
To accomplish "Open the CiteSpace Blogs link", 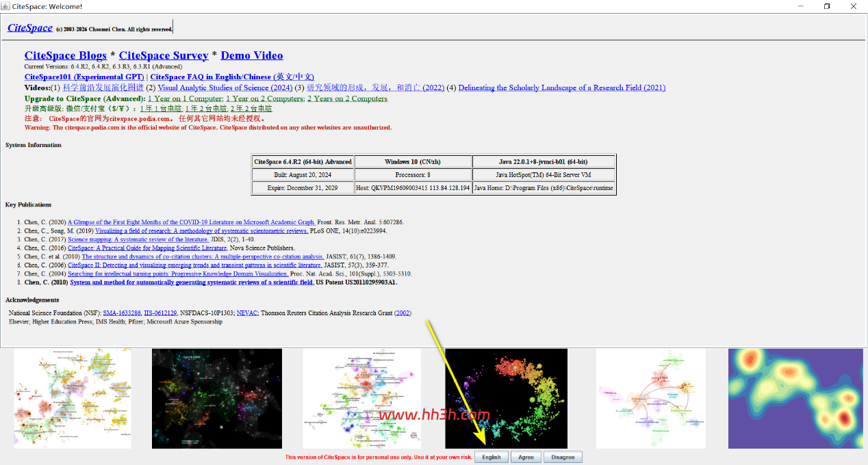I will click(66, 55).
